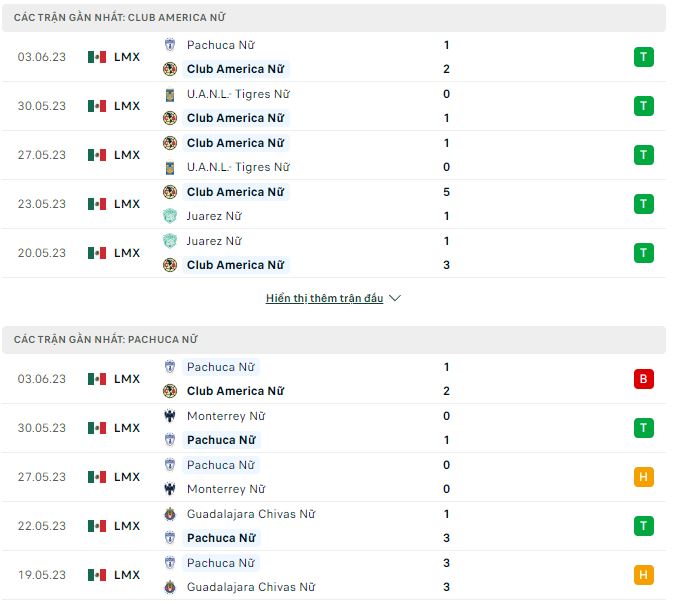
Task: Click Juarez Nữ crest in 23.05.23 match
Action: coord(169,216)
